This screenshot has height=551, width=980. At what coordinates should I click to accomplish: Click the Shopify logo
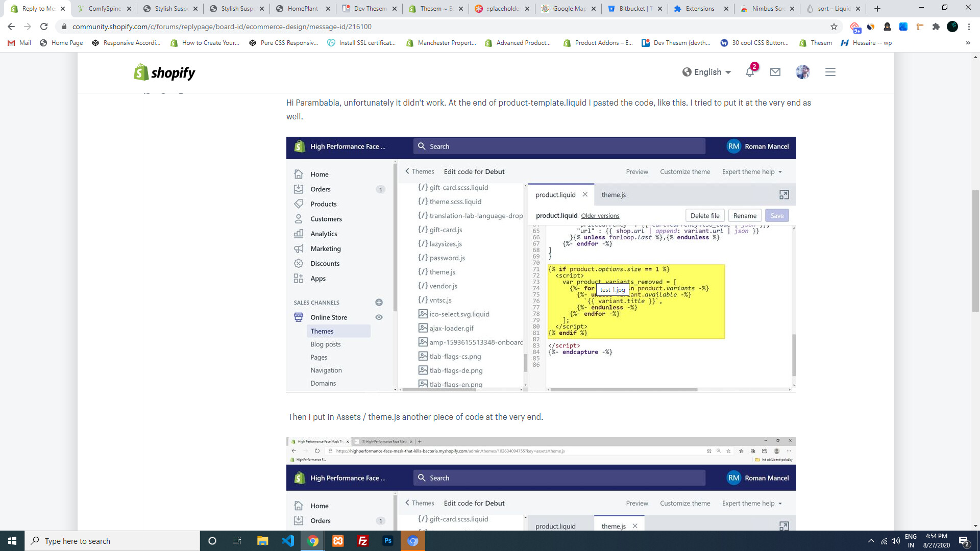(x=164, y=72)
